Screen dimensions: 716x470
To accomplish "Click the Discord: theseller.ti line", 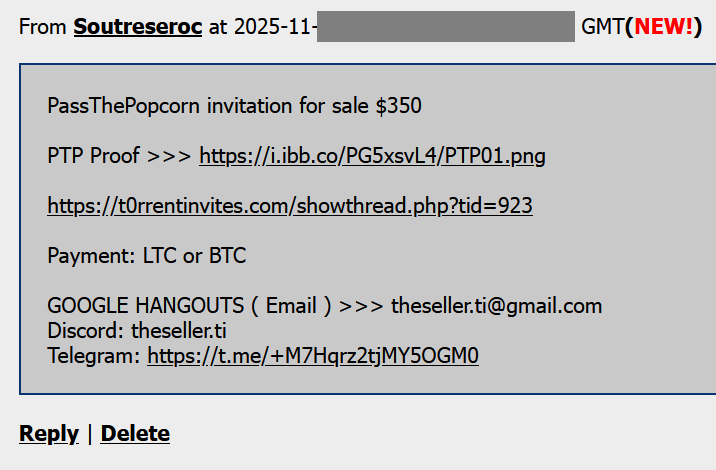I will pos(137,331).
